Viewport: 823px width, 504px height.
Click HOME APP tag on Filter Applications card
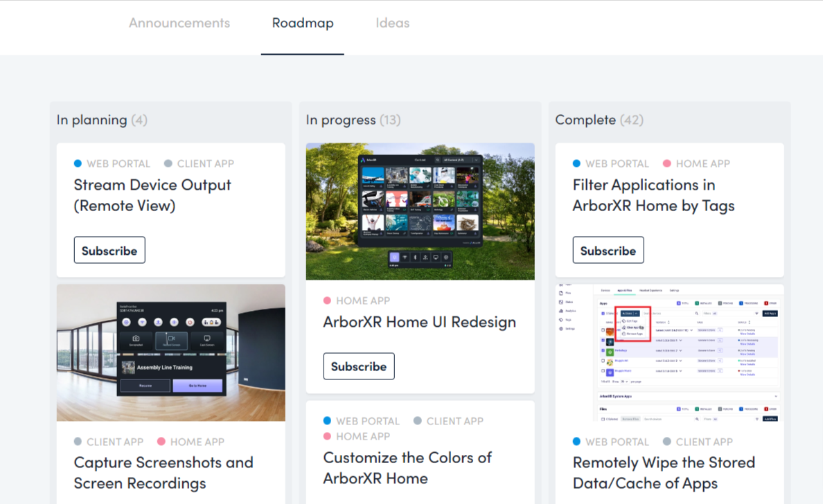[696, 163]
